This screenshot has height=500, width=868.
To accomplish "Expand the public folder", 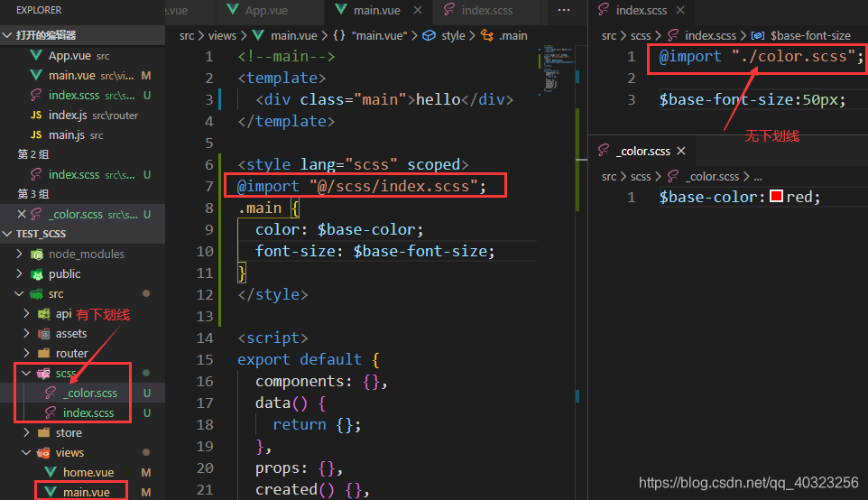I will [19, 273].
